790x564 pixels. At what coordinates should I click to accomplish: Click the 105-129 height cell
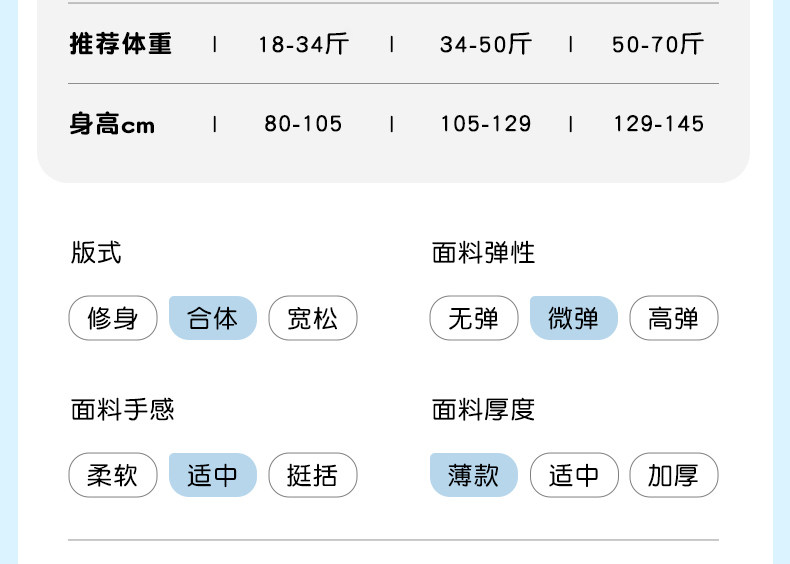coord(485,124)
